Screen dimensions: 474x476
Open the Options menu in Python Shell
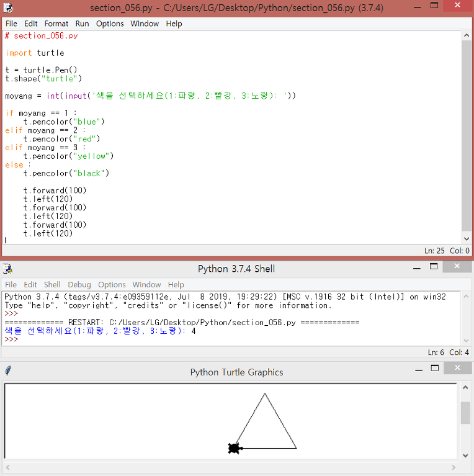tap(112, 284)
